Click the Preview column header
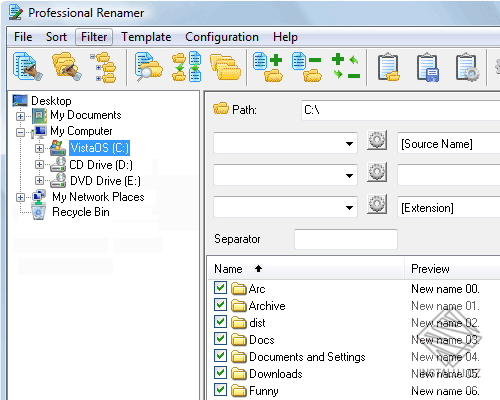The height and width of the screenshot is (400, 500). click(x=452, y=269)
